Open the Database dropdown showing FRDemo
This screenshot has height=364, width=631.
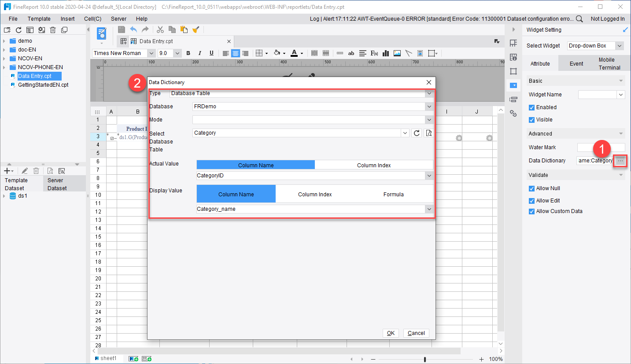[428, 106]
